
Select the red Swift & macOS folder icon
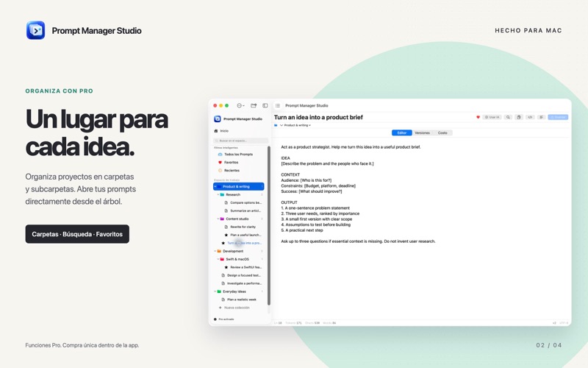(222, 259)
